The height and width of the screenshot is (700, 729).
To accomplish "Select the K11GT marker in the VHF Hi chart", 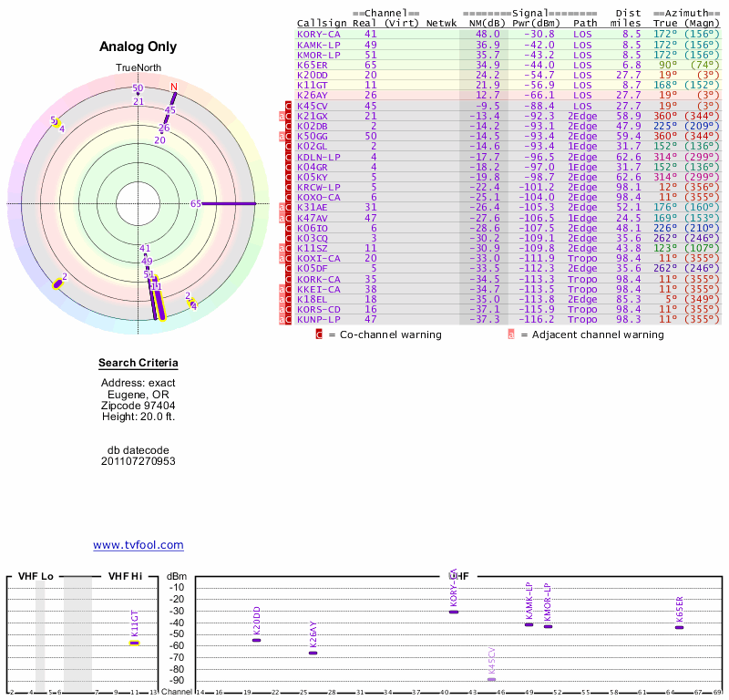I will coord(134,642).
